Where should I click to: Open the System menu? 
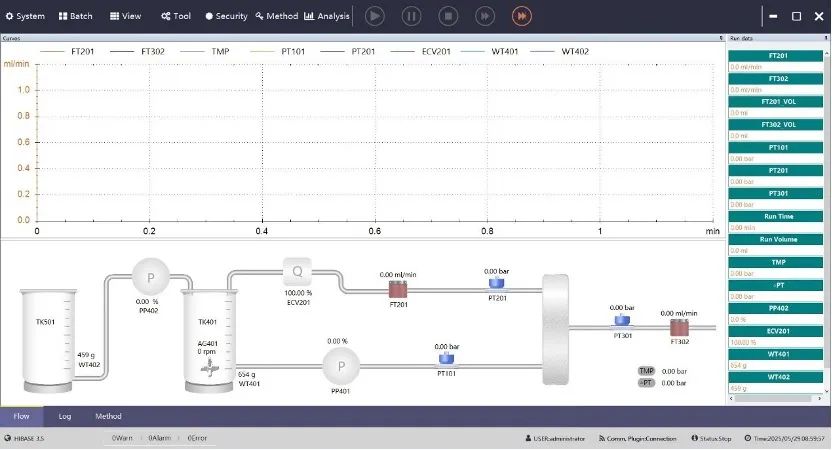(x=25, y=16)
